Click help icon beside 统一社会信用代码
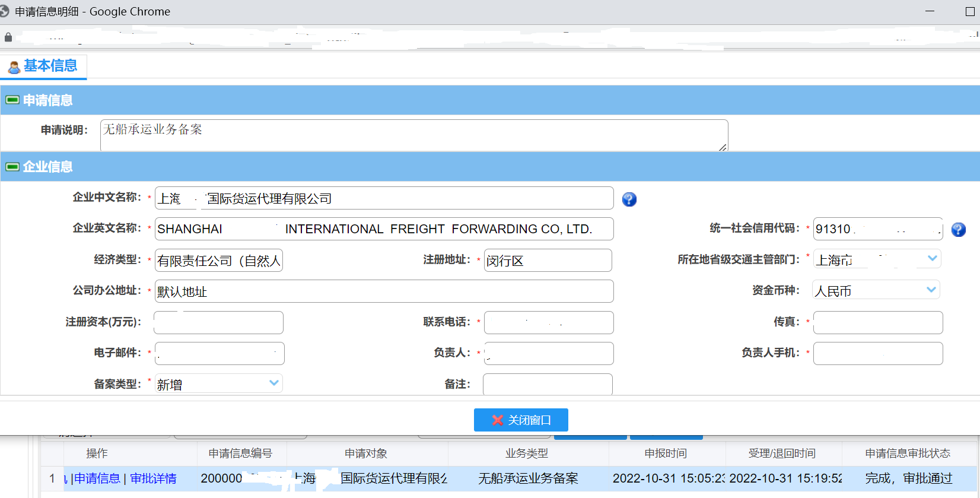Image resolution: width=980 pixels, height=498 pixels. pos(959,230)
